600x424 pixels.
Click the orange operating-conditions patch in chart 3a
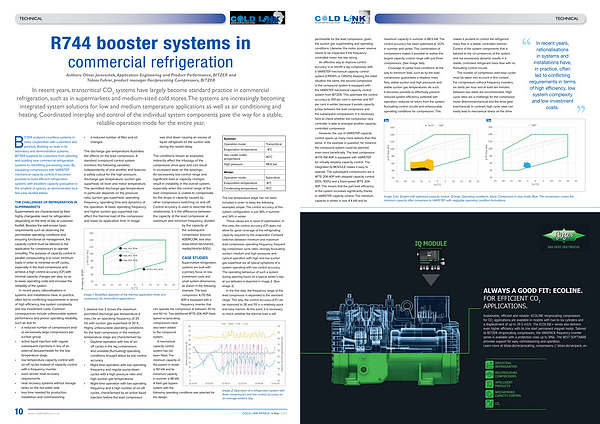(x=422, y=165)
